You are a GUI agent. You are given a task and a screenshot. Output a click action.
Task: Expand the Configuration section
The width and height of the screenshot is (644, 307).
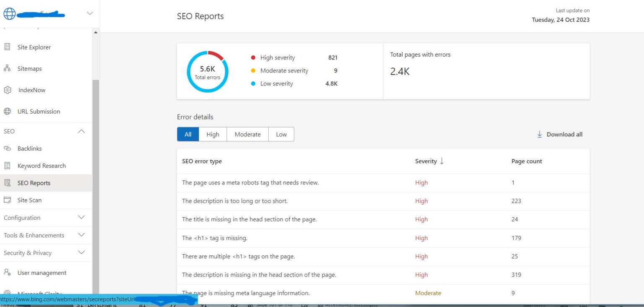81,217
